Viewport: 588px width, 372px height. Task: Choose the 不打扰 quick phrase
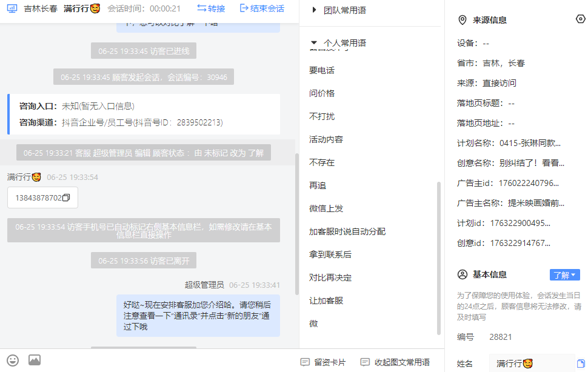coord(322,116)
